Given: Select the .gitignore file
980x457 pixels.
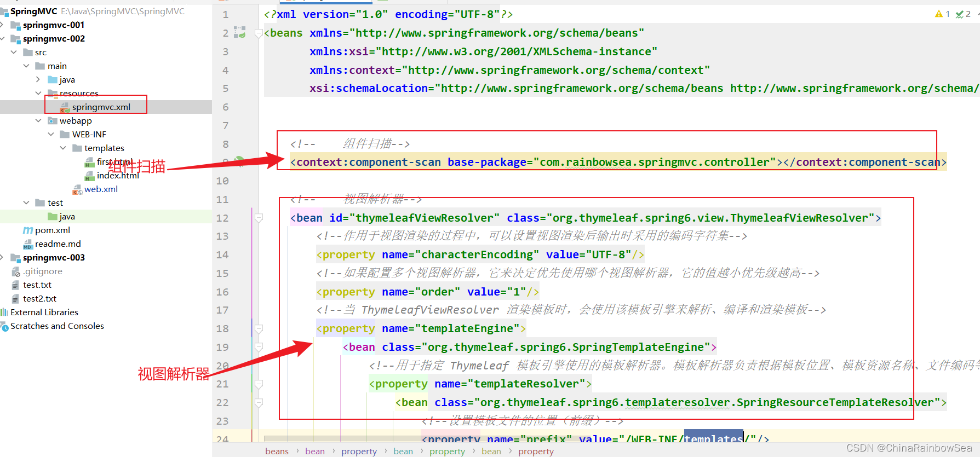Looking at the screenshot, I should tap(42, 271).
